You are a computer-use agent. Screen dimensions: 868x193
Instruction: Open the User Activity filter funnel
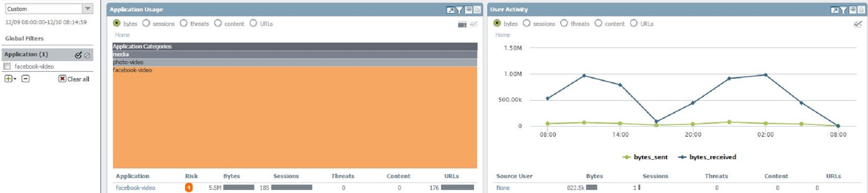(x=843, y=10)
